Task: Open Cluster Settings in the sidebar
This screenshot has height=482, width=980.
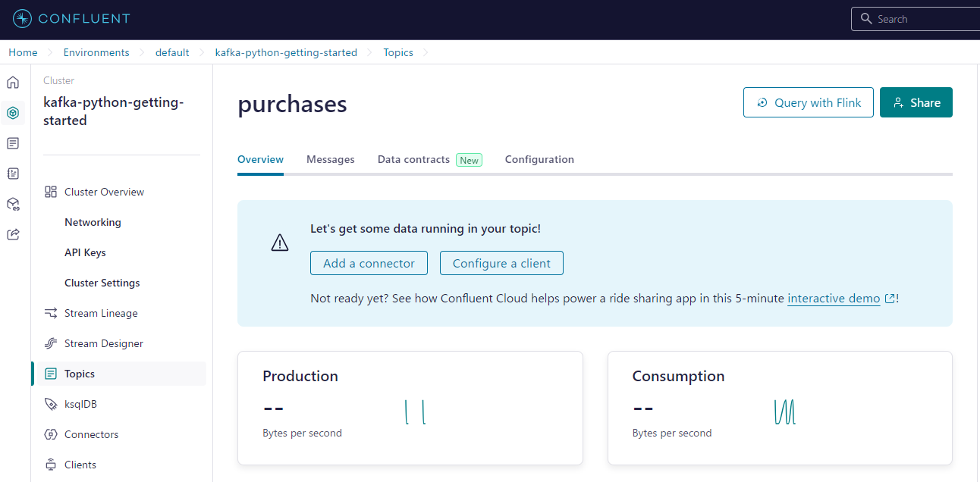Action: click(102, 283)
